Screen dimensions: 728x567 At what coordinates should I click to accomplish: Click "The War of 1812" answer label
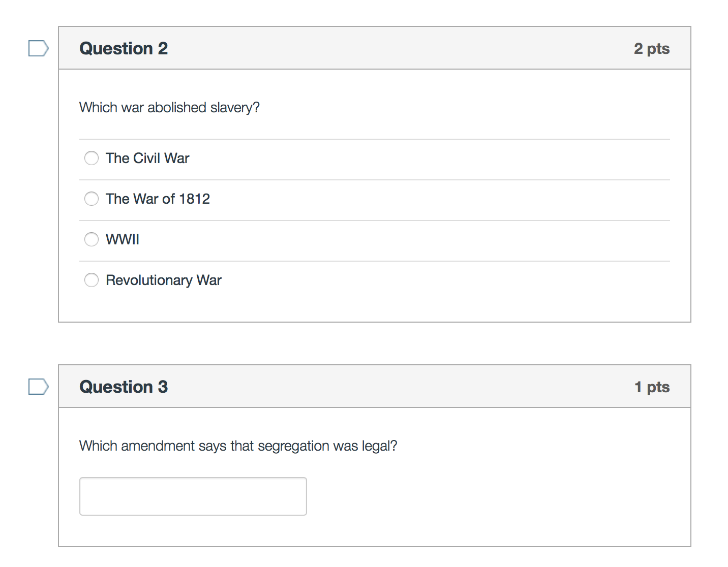point(158,199)
